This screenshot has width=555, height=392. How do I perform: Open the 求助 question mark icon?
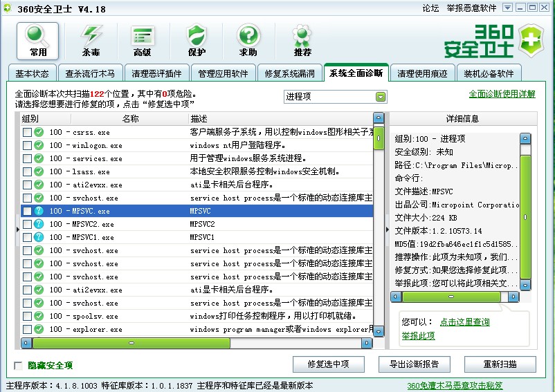point(248,41)
